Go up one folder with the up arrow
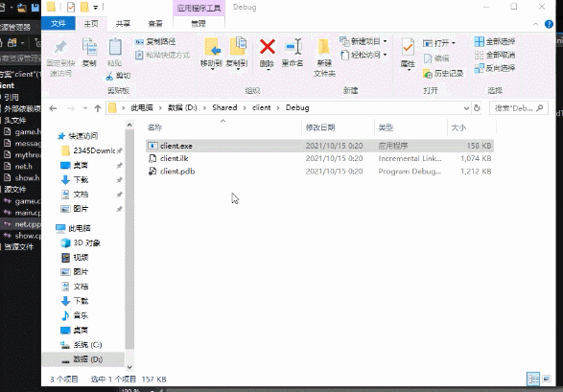563x392 pixels. (x=98, y=108)
